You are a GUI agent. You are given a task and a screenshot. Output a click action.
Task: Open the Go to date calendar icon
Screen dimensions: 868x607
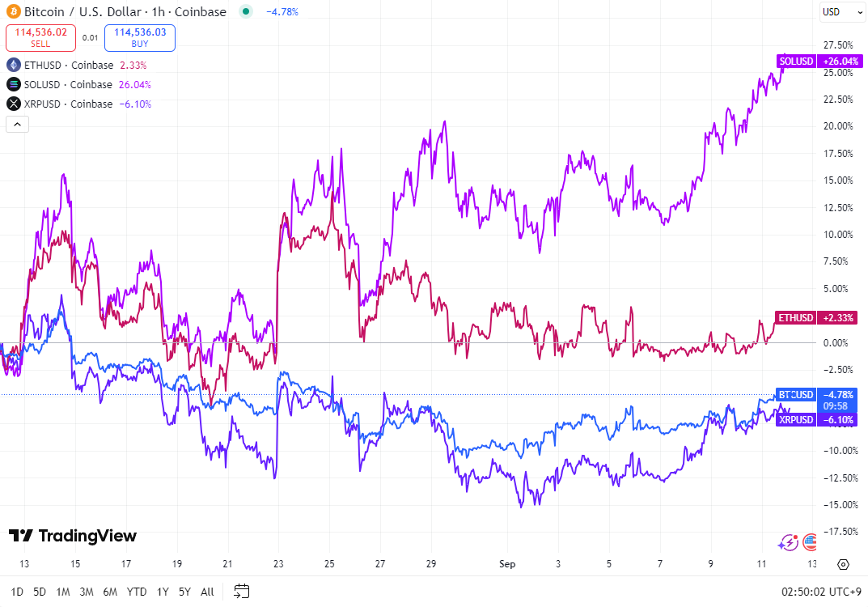pos(241,591)
